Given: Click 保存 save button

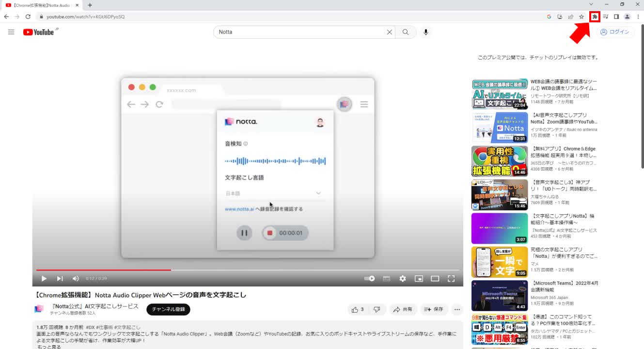Looking at the screenshot, I should coord(433,309).
